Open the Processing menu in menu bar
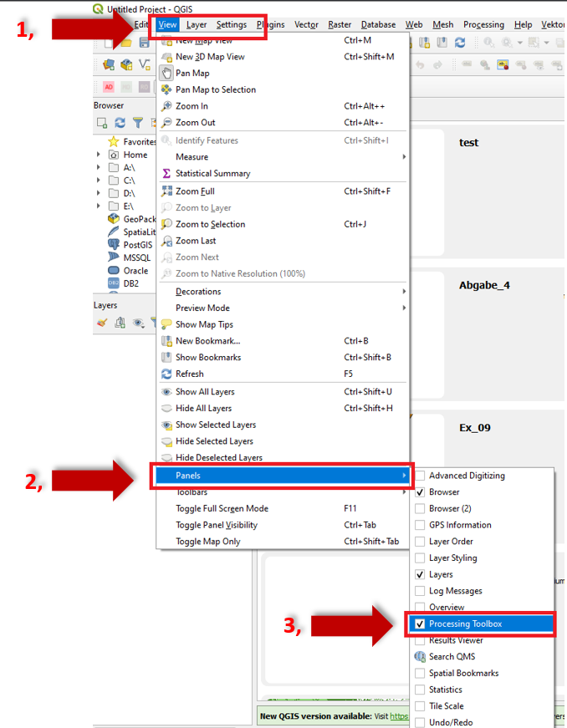Viewport: 567px width, 728px height. (483, 25)
